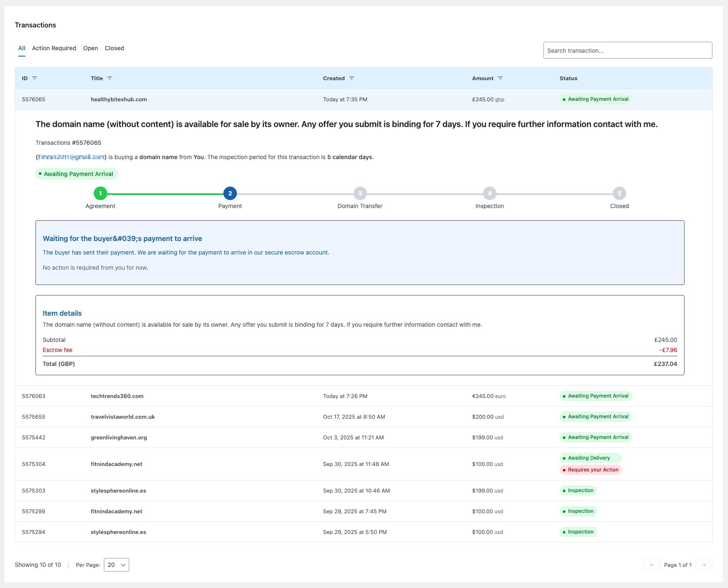
Task: Click the Title column sort icon
Action: [110, 78]
